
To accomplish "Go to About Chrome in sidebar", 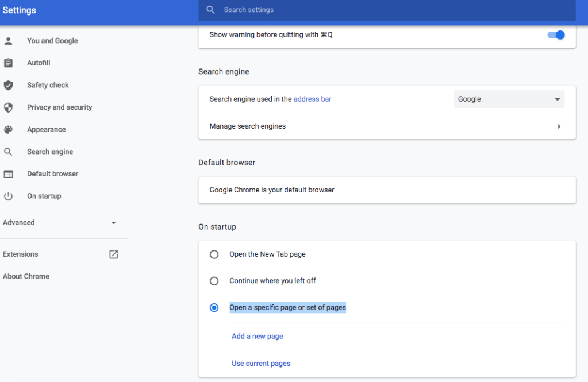I will click(26, 276).
